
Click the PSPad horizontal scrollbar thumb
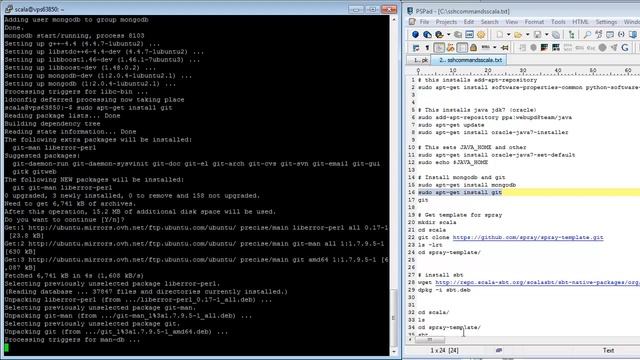pyautogui.click(x=429, y=340)
